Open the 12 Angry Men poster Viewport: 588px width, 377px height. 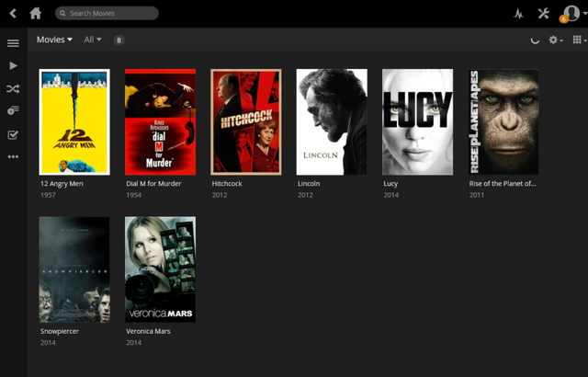pos(74,122)
